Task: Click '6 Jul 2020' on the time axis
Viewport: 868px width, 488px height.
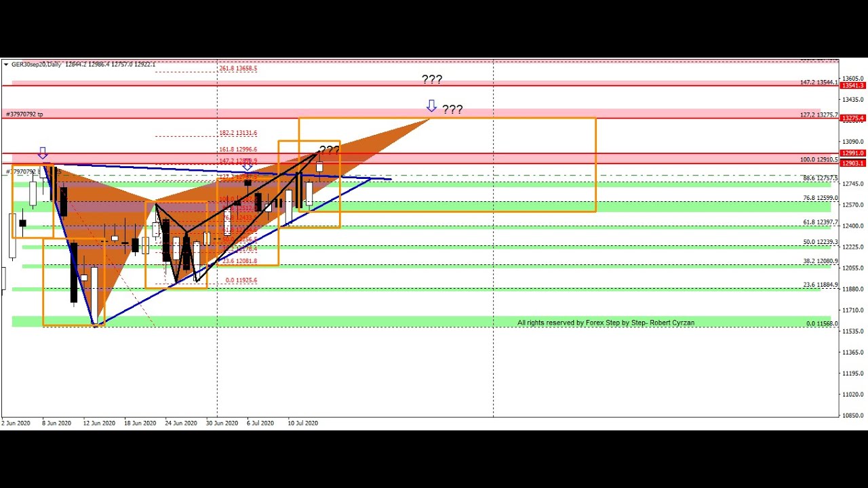Action: click(260, 423)
